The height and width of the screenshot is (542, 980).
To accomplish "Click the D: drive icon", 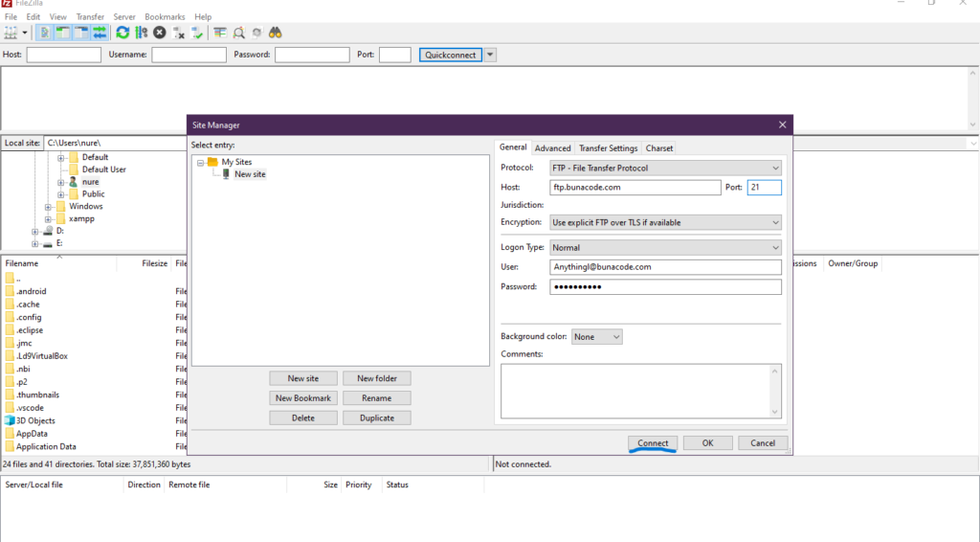I will click(x=48, y=231).
